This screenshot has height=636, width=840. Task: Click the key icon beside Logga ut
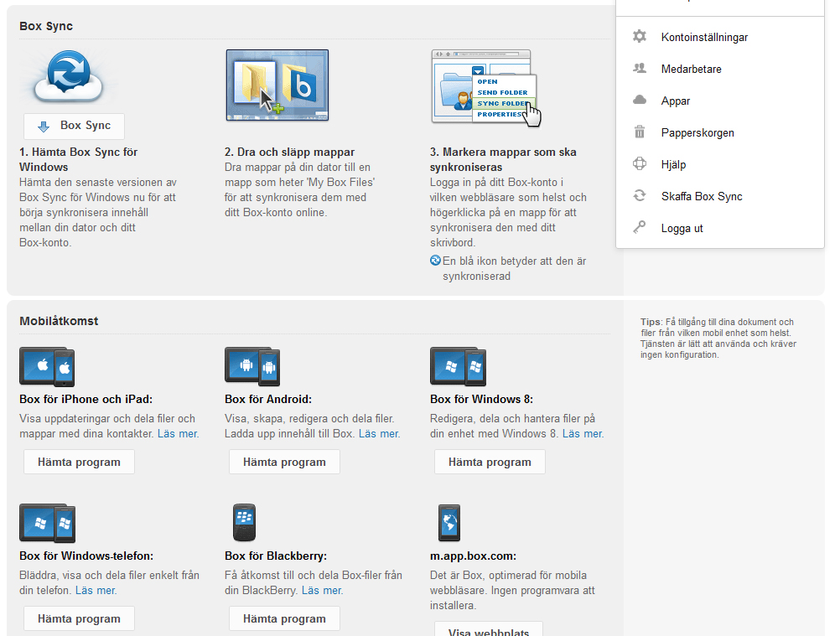pos(640,227)
